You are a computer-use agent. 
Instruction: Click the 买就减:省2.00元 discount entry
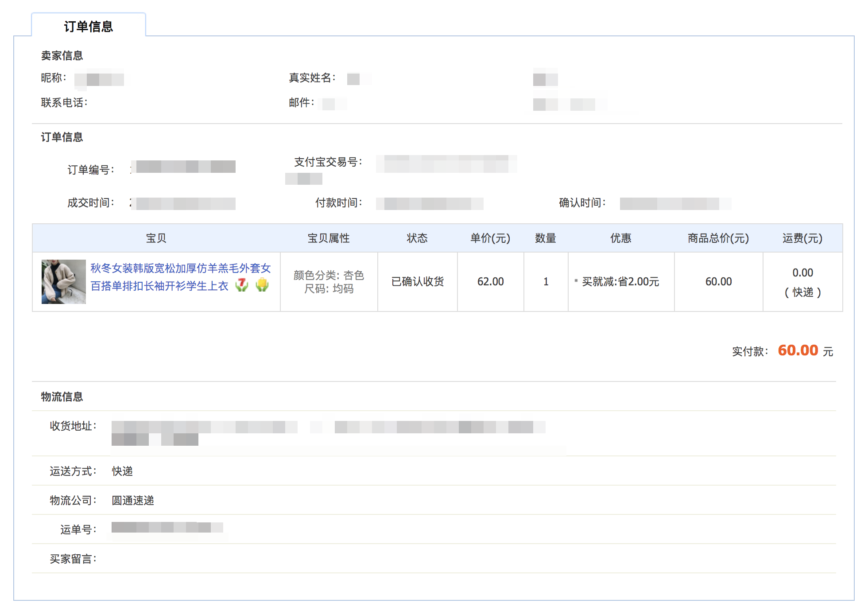[620, 282]
